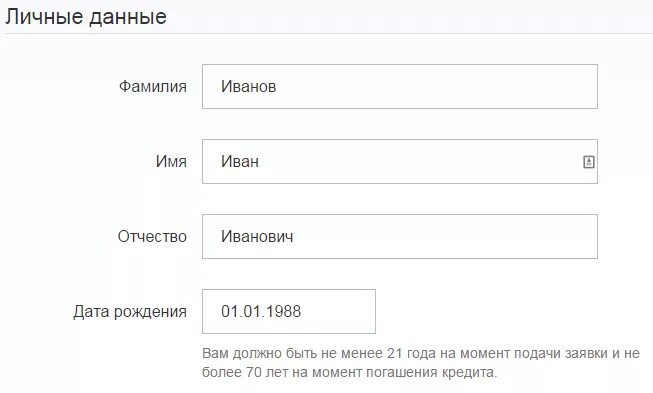Image resolution: width=653 pixels, height=393 pixels.
Task: Place cursor on the text Иванович
Action: (x=257, y=236)
